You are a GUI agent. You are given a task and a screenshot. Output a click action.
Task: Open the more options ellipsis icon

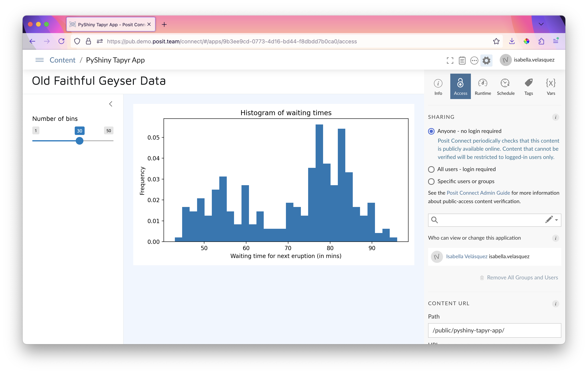tap(474, 60)
